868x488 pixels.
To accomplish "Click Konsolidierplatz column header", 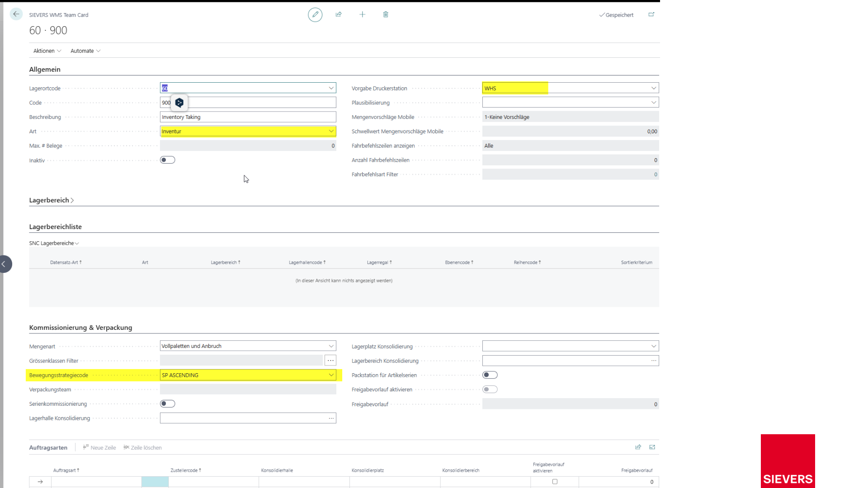I will 368,470.
